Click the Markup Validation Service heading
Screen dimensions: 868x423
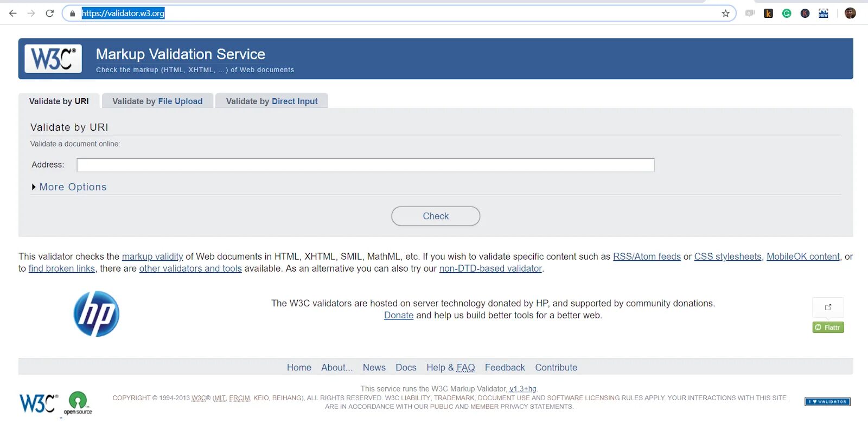181,54
